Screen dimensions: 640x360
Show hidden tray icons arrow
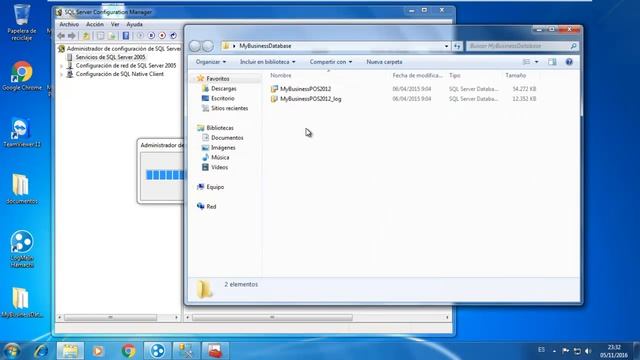pyautogui.click(x=554, y=351)
